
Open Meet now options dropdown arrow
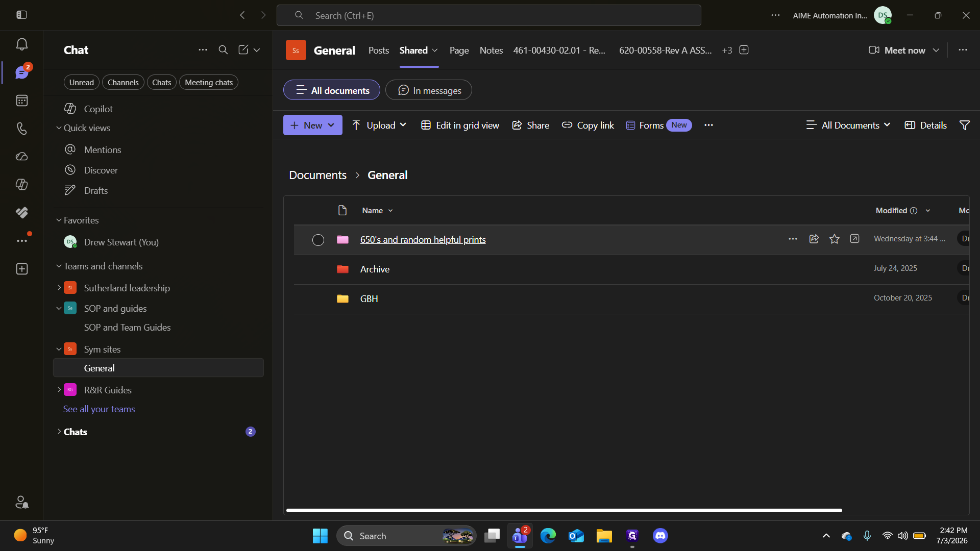936,50
